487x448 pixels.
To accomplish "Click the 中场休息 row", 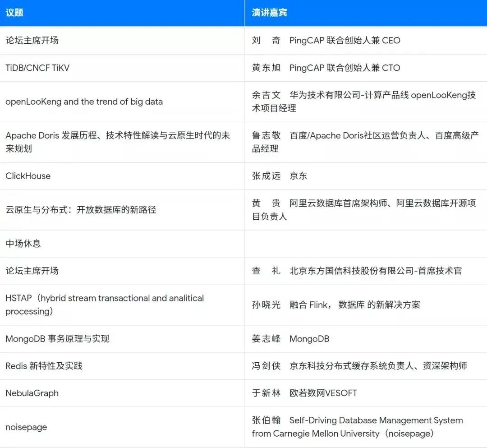I will (x=243, y=244).
